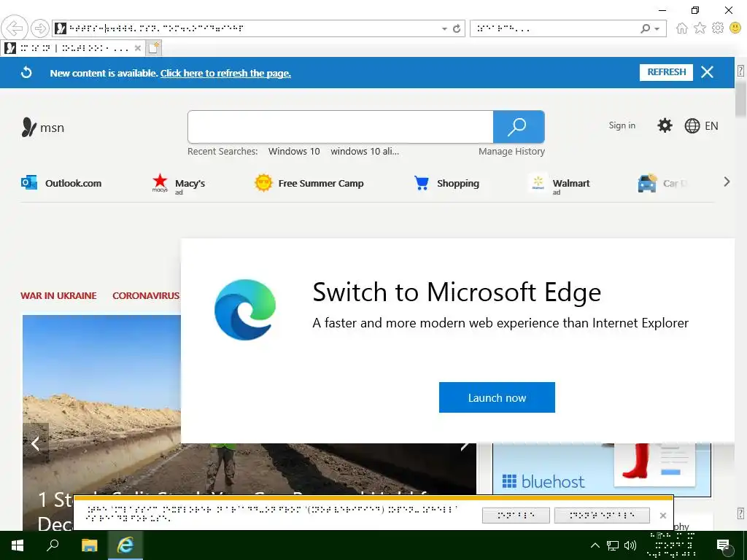
Task: Open network status tray icon
Action: pos(613,545)
